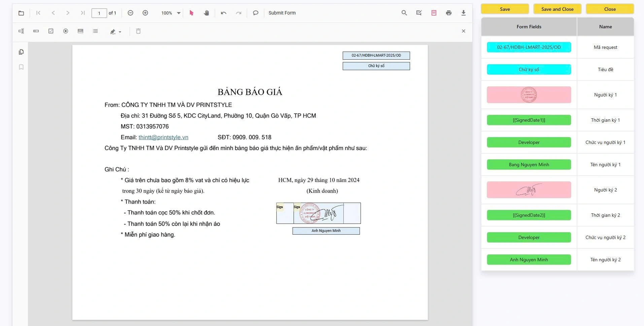Add a dropdown form field
The width and height of the screenshot is (644, 326).
(x=80, y=31)
